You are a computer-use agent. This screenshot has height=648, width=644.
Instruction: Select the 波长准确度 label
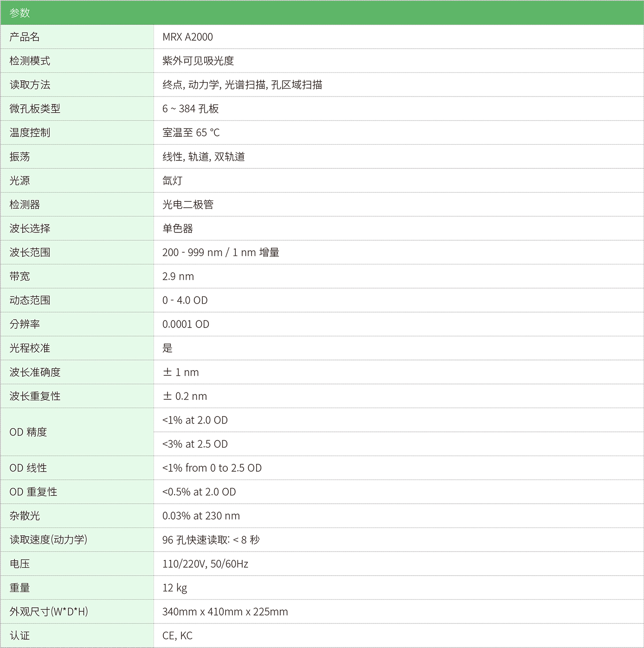[35, 372]
